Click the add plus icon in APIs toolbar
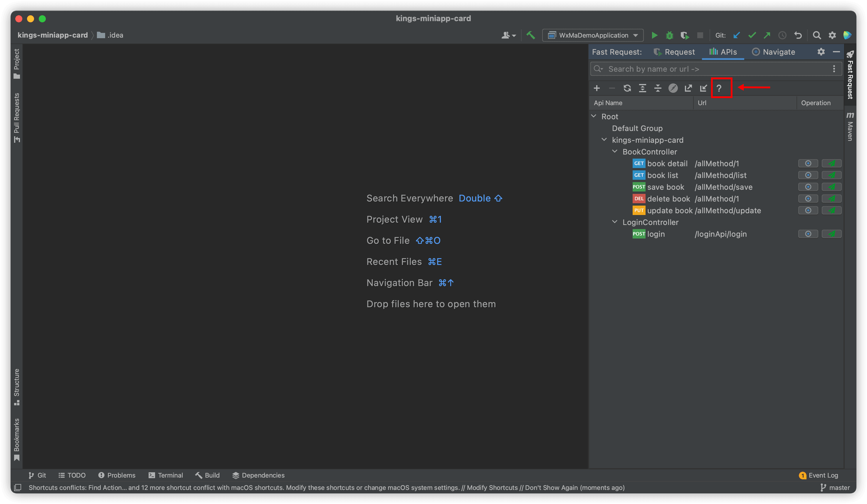This screenshot has height=504, width=867. 597,88
